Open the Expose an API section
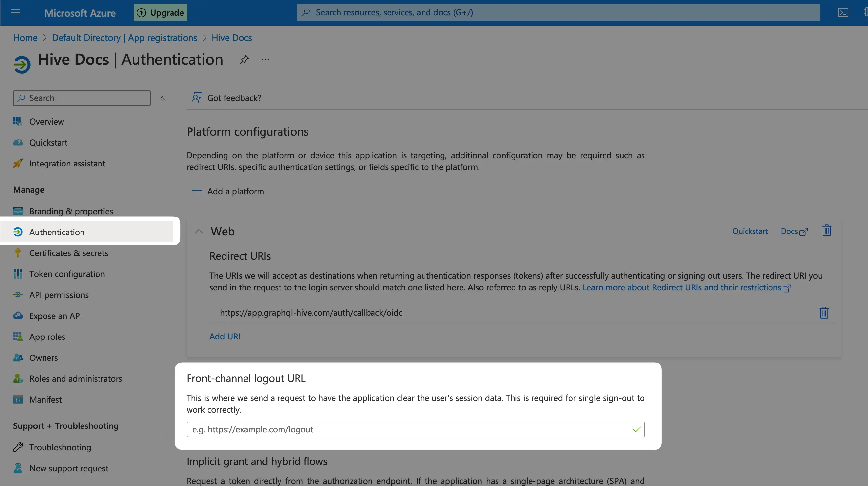 (55, 316)
